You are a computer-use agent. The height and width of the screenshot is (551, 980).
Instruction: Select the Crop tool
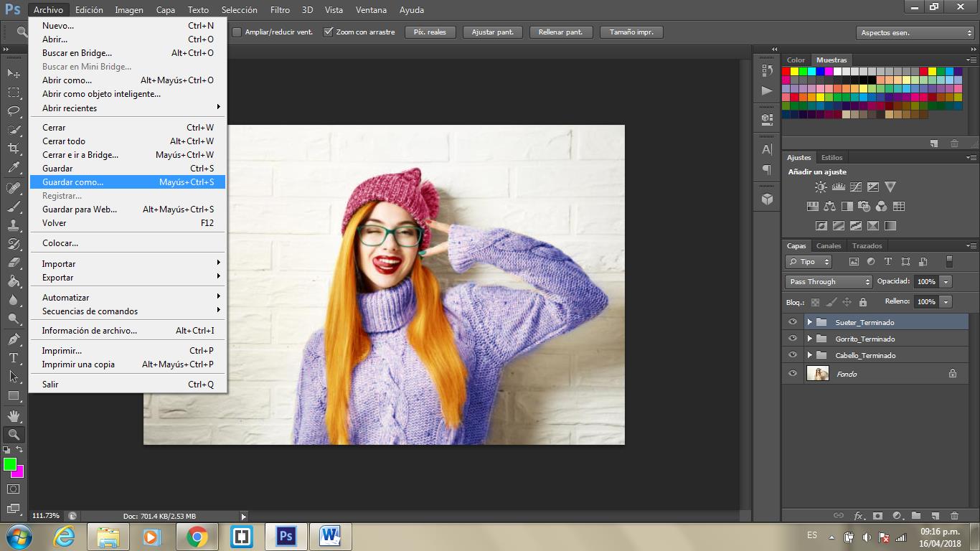[x=14, y=149]
